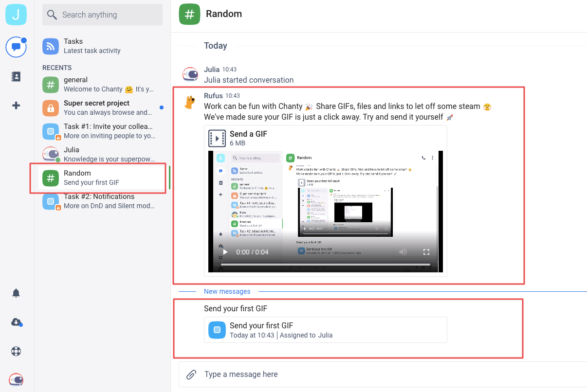The width and height of the screenshot is (587, 392).
Task: Open the chat conversations icon
Action: 16,47
